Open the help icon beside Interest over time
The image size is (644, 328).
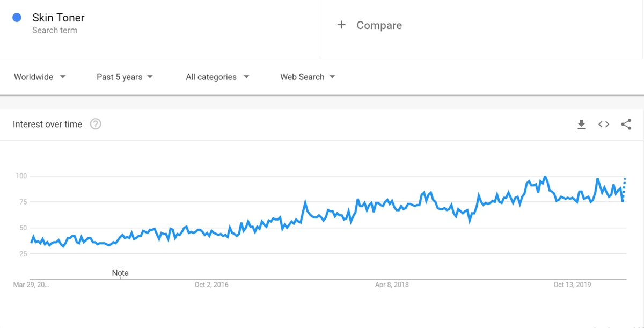96,124
